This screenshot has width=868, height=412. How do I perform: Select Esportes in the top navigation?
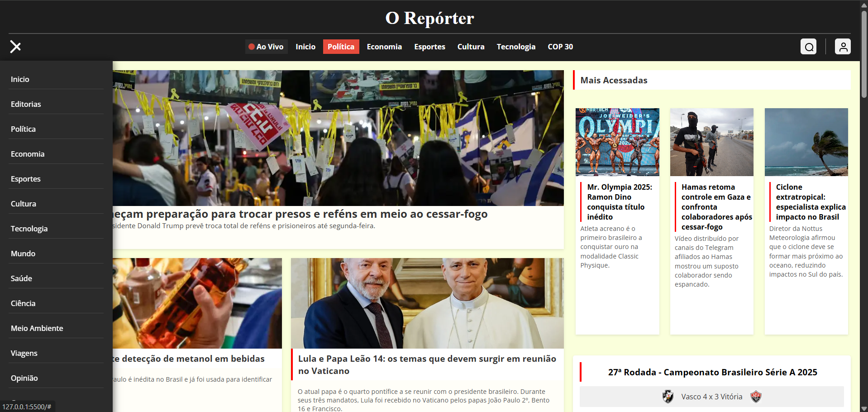coord(429,46)
